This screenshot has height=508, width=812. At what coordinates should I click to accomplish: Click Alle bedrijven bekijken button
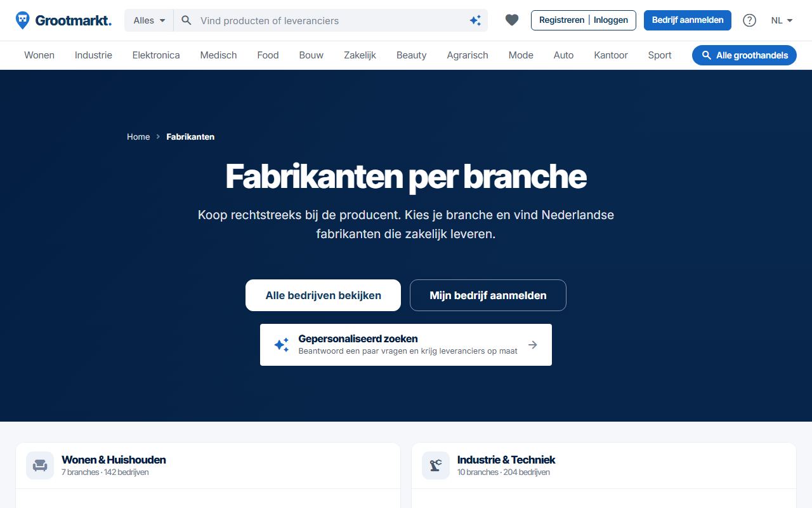[x=323, y=295]
